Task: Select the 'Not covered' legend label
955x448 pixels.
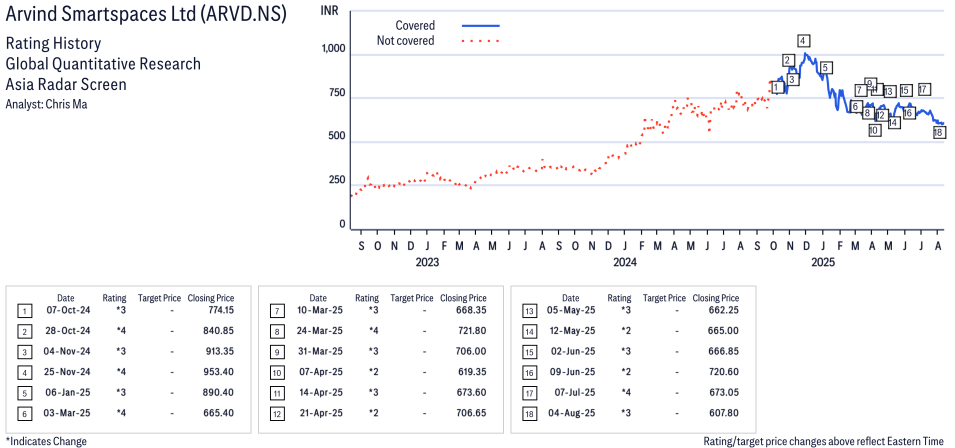Action: point(406,41)
